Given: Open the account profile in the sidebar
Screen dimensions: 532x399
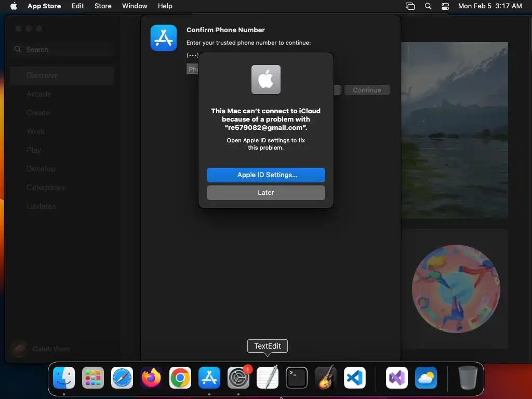Looking at the screenshot, I should [41, 349].
